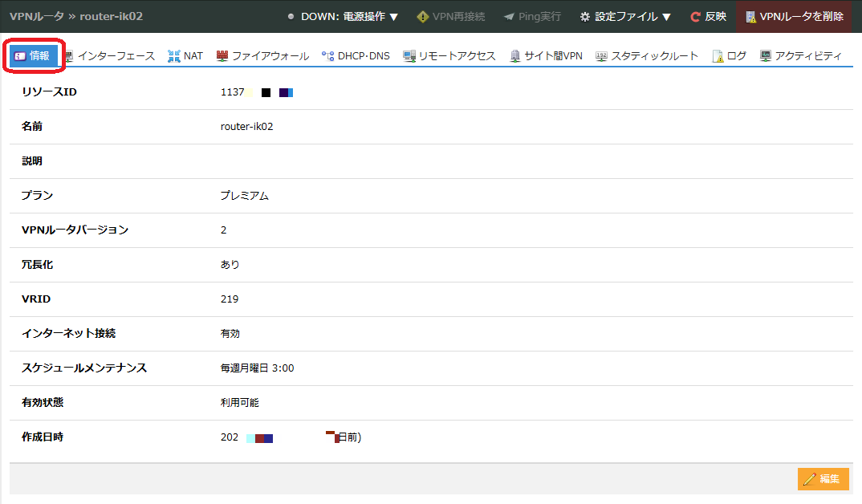Click the VPN再接続 warning icon
The width and height of the screenshot is (862, 504).
423,17
